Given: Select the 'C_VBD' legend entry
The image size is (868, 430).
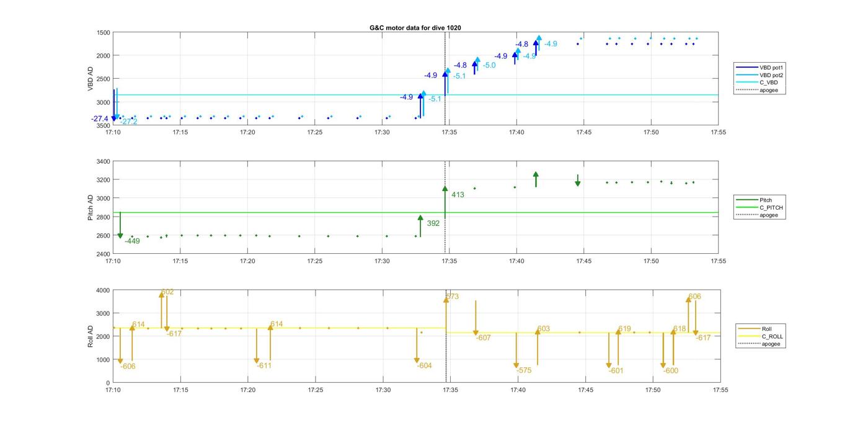Looking at the screenshot, I should click(x=769, y=83).
